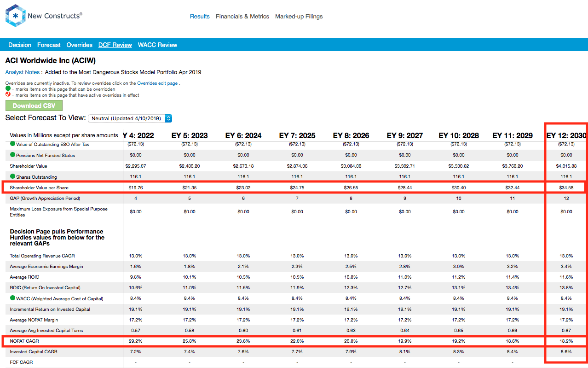The width and height of the screenshot is (588, 368).
Task: Click the EY 10: 2028 column header
Action: [459, 135]
